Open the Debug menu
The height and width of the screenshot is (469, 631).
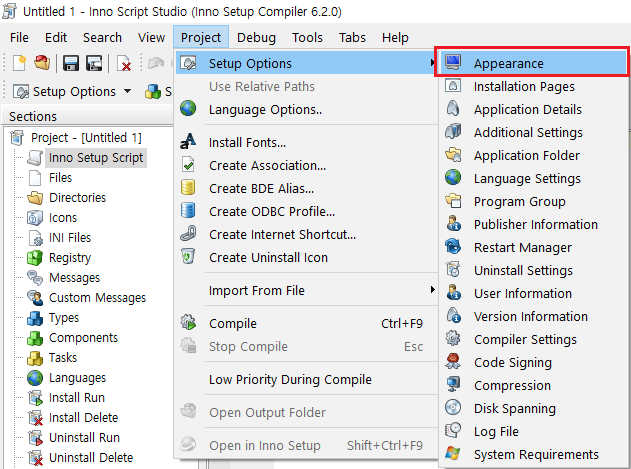click(x=256, y=37)
